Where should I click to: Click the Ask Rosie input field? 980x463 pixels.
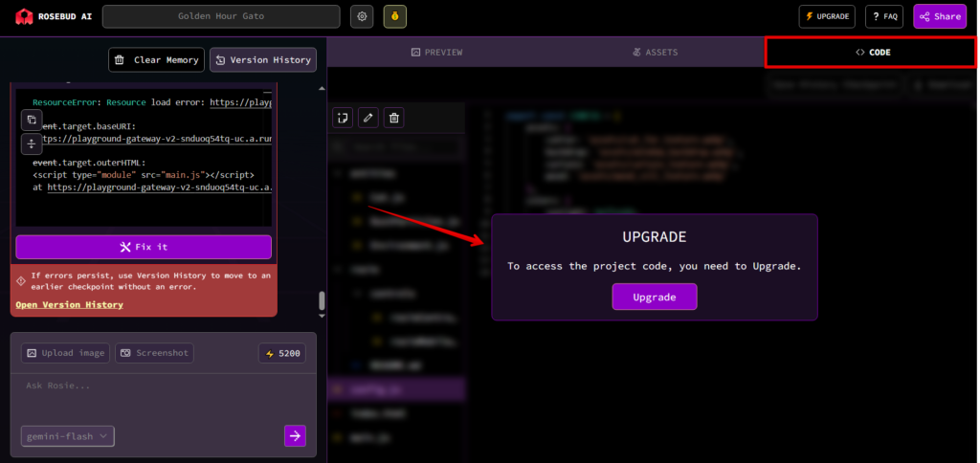click(163, 397)
